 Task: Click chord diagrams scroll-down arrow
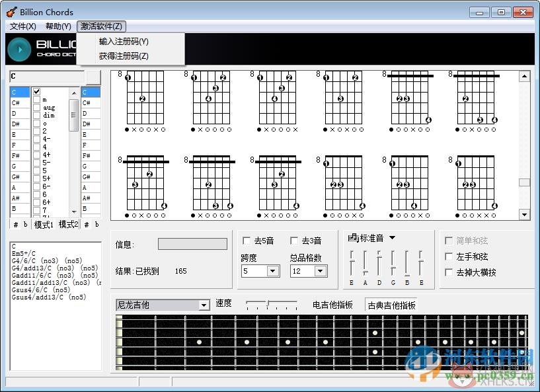[x=524, y=215]
